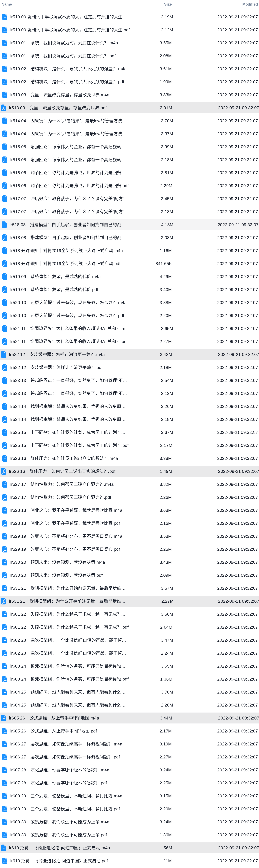Click PDF icon for lr528 18 创业之心 .pdf
The height and width of the screenshot is (868, 259).
[x=5, y=523]
